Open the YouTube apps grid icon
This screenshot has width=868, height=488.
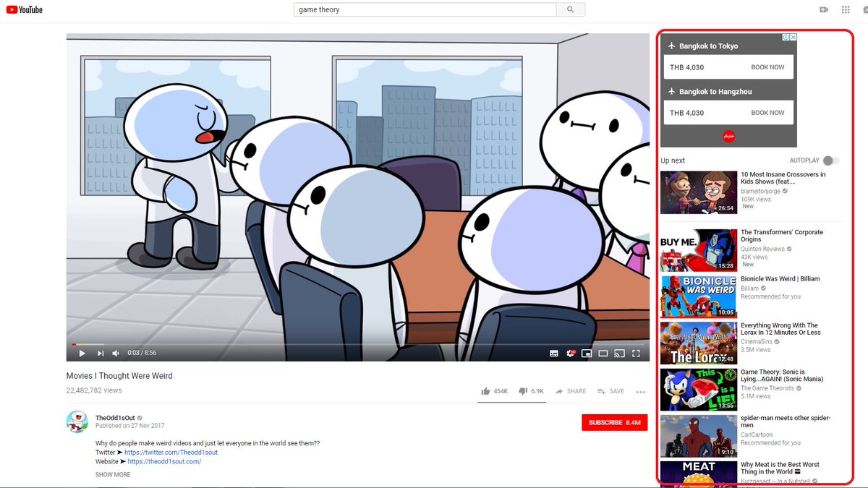coord(846,9)
